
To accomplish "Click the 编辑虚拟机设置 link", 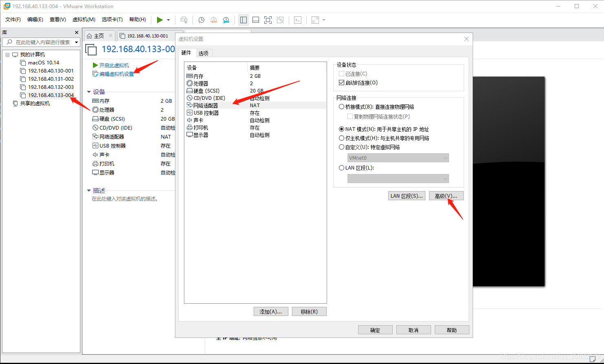I will 117,74.
